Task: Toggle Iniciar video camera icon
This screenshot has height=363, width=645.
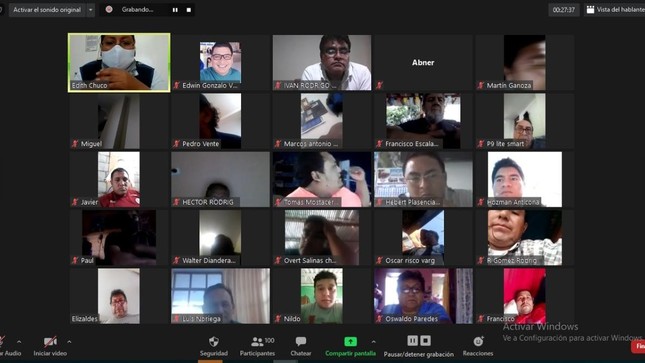Action: (50, 341)
